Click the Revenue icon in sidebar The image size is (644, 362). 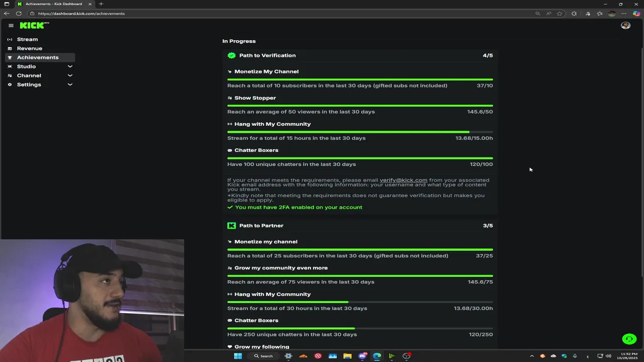[x=10, y=48]
